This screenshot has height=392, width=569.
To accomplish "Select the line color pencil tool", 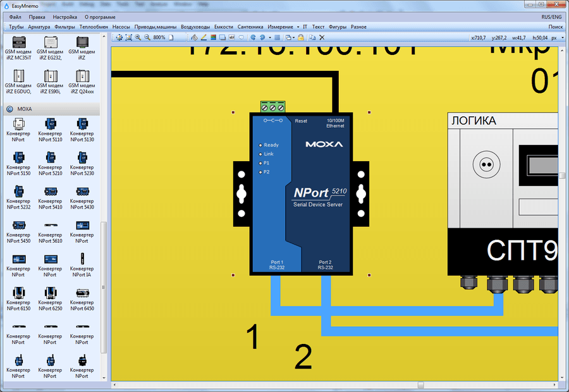I will pos(204,37).
